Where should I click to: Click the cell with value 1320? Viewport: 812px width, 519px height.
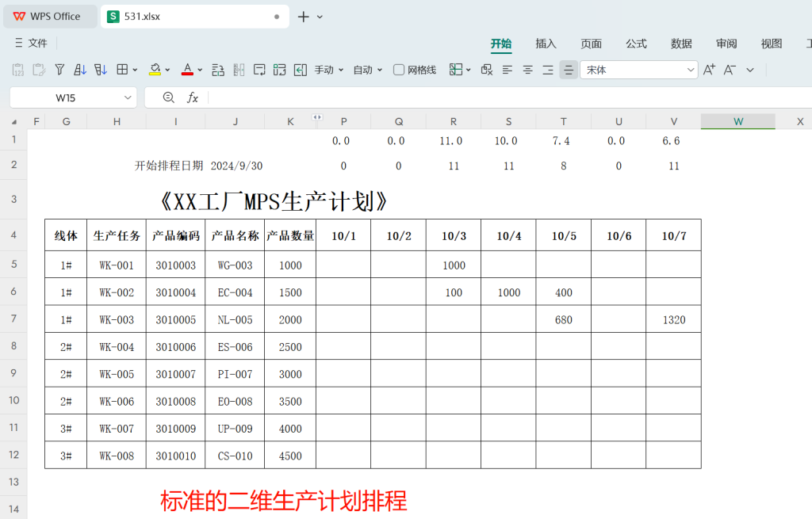pos(674,320)
